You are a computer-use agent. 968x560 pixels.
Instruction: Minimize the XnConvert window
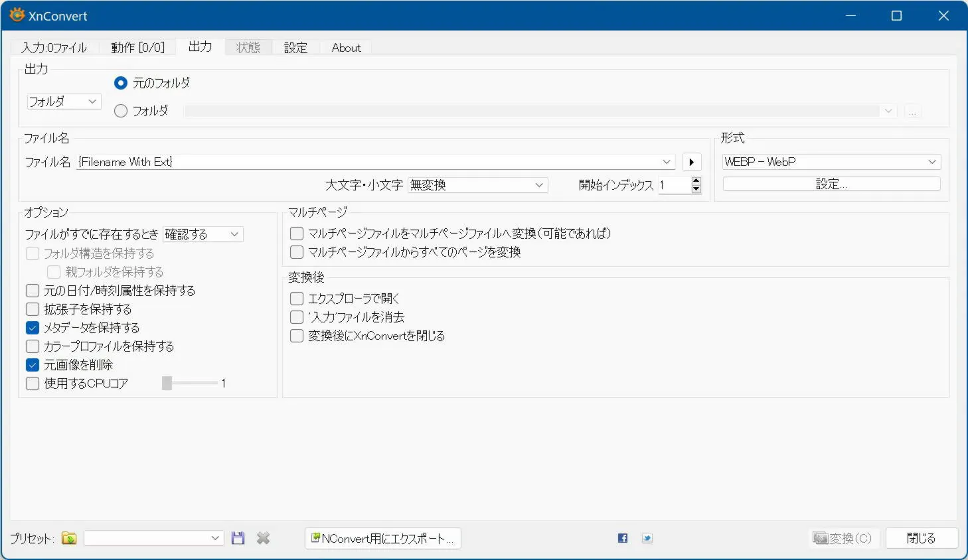click(850, 16)
